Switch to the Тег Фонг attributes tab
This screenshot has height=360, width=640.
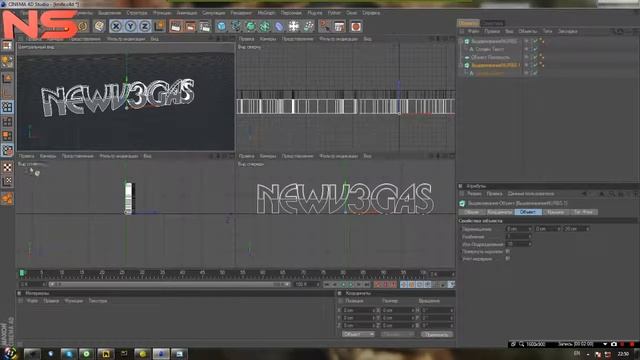point(583,212)
